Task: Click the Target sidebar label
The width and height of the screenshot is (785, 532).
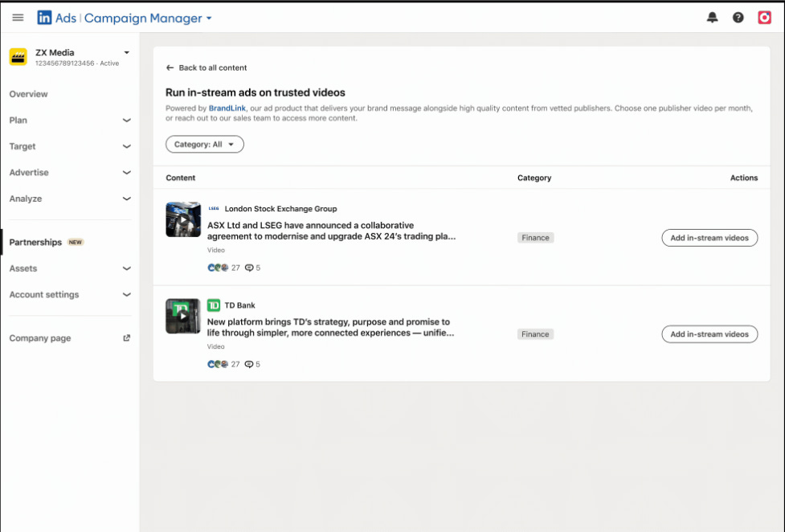Action: tap(22, 146)
